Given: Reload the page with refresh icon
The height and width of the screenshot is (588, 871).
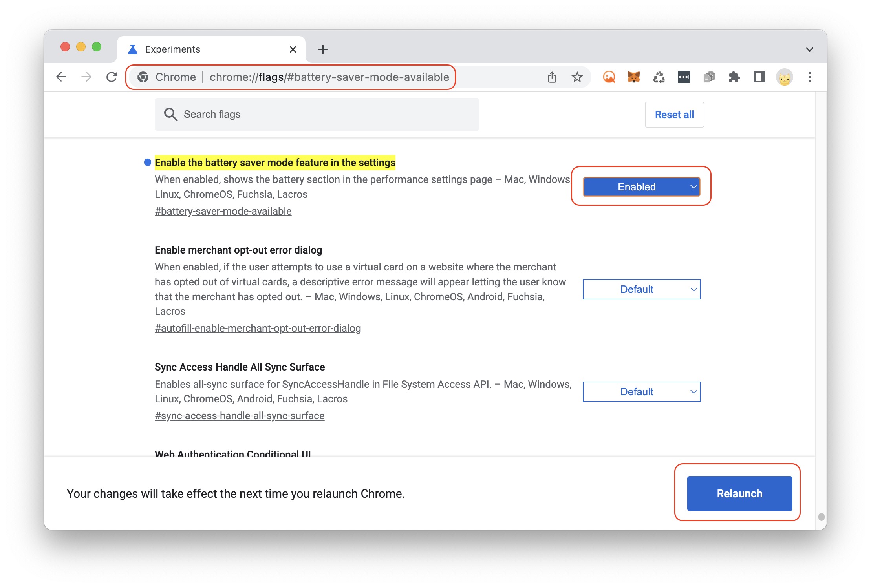Looking at the screenshot, I should coord(112,77).
